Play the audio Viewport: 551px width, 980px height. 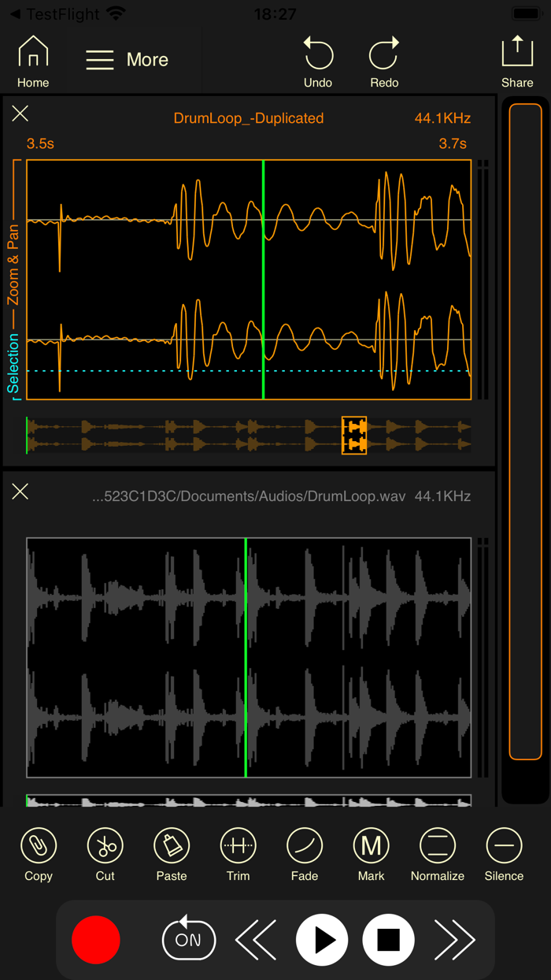coord(322,940)
